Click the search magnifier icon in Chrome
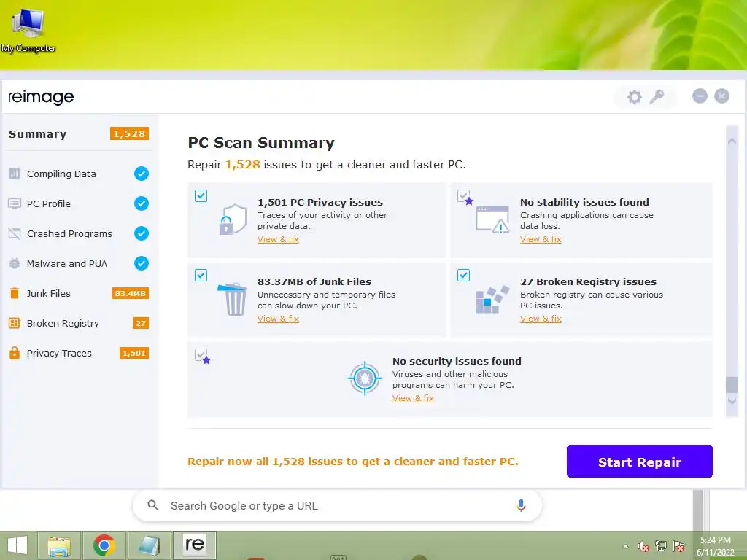This screenshot has height=560, width=747. pyautogui.click(x=152, y=505)
